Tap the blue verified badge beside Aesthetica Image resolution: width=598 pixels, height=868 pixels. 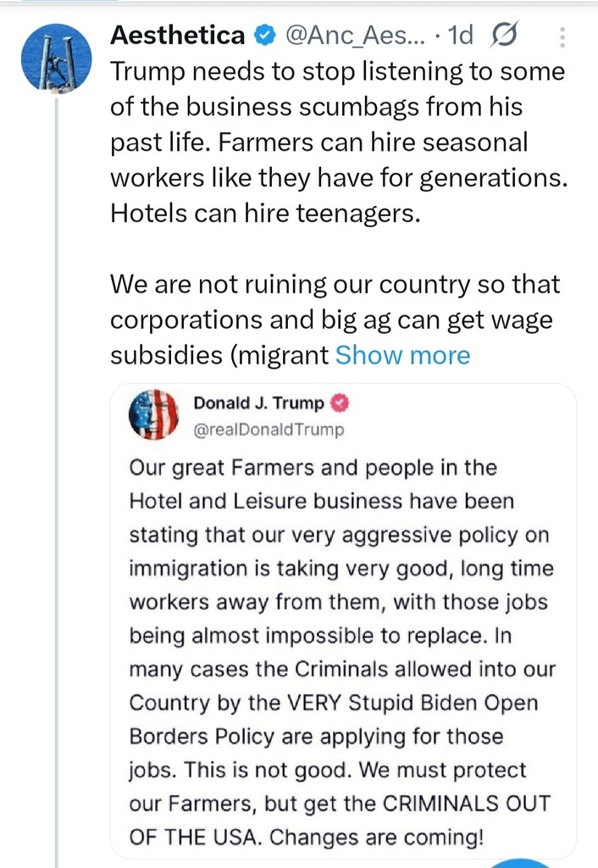pyautogui.click(x=263, y=36)
